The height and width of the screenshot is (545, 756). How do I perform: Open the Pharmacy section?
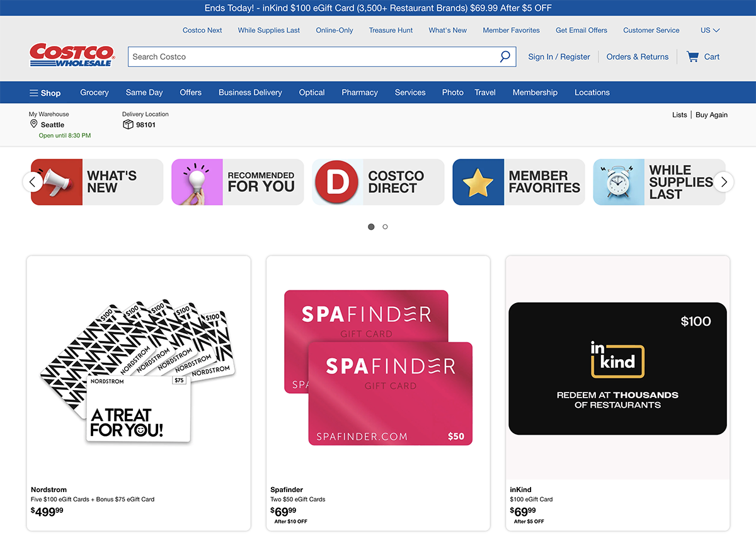coord(360,93)
